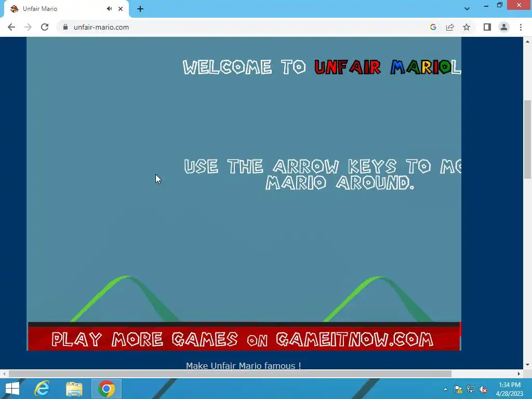Go back using the browser back arrow

pos(11,27)
